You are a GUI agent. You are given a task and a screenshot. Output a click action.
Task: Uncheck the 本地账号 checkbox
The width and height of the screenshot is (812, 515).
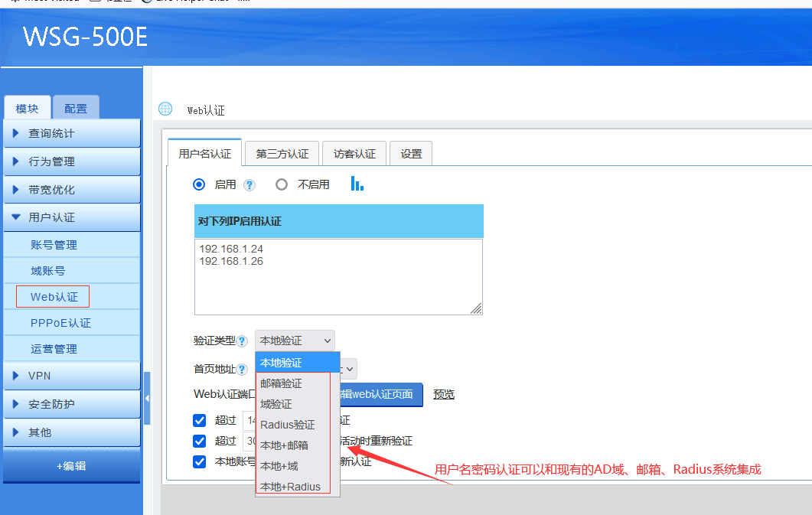click(200, 461)
